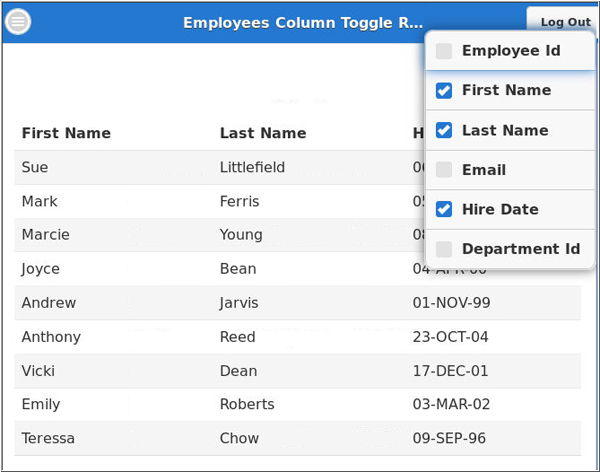Select Mark in the First Name column
The height and width of the screenshot is (472, 600).
tap(40, 202)
